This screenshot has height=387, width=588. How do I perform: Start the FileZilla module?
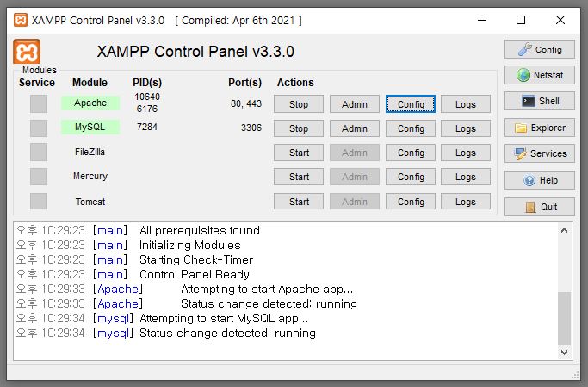[x=299, y=153]
